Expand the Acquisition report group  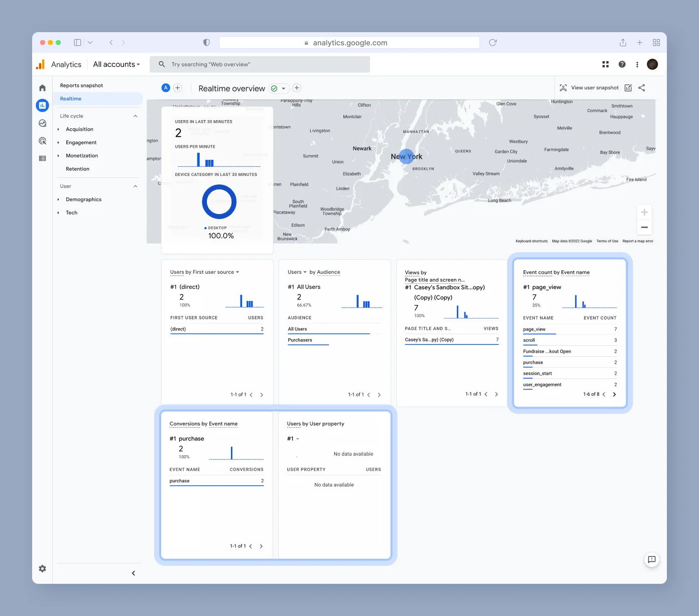pos(79,129)
